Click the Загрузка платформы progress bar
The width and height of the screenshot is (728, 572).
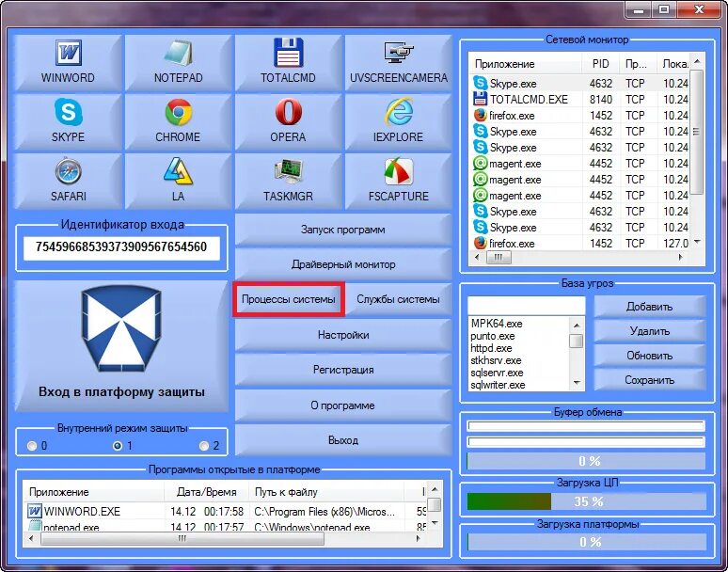(586, 542)
